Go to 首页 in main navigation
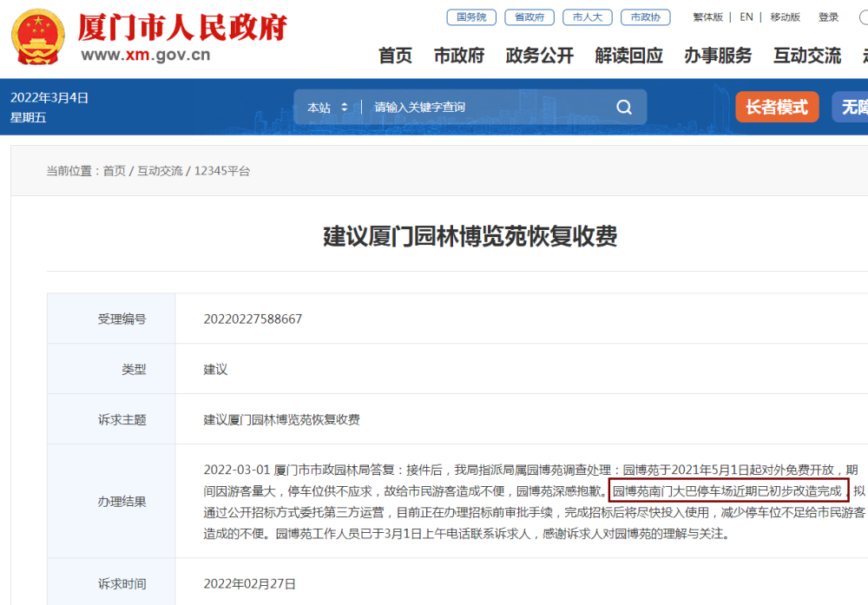 (x=395, y=56)
